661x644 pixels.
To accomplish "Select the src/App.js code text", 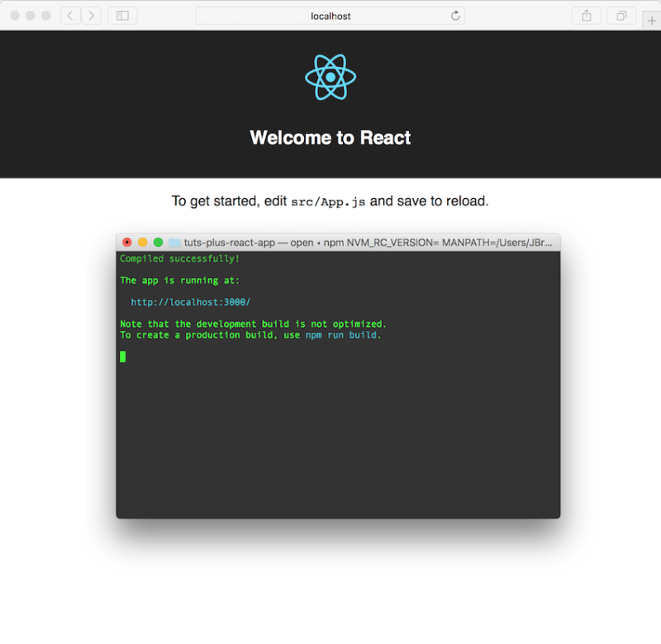I will point(328,201).
